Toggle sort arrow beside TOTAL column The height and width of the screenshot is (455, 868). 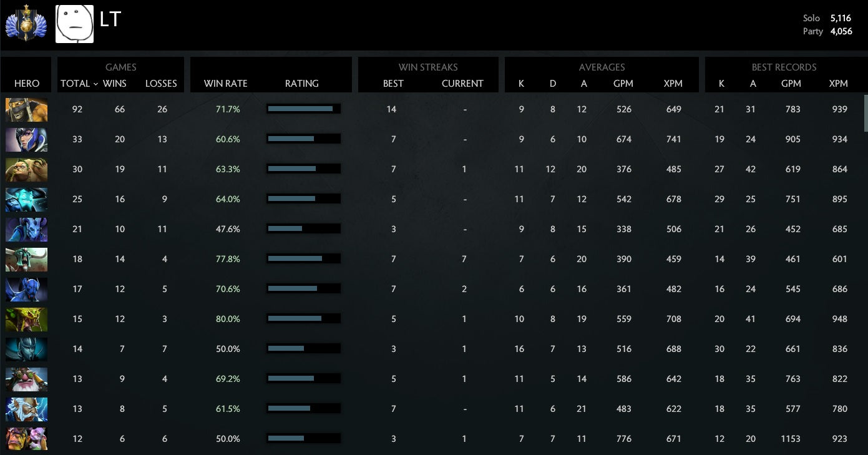pyautogui.click(x=95, y=84)
